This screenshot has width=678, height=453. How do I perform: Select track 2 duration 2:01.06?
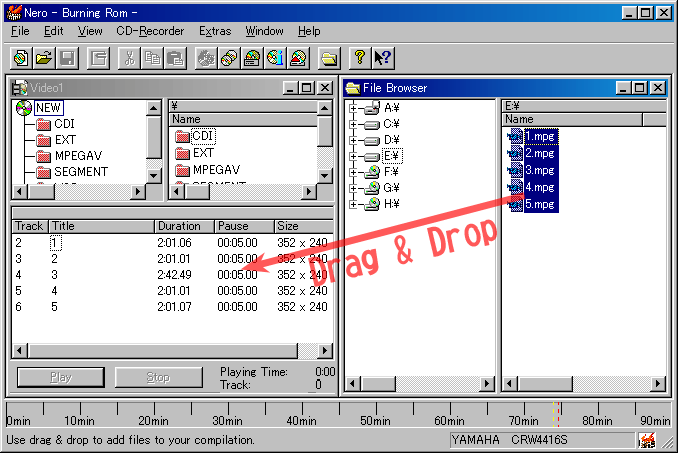coord(174,243)
